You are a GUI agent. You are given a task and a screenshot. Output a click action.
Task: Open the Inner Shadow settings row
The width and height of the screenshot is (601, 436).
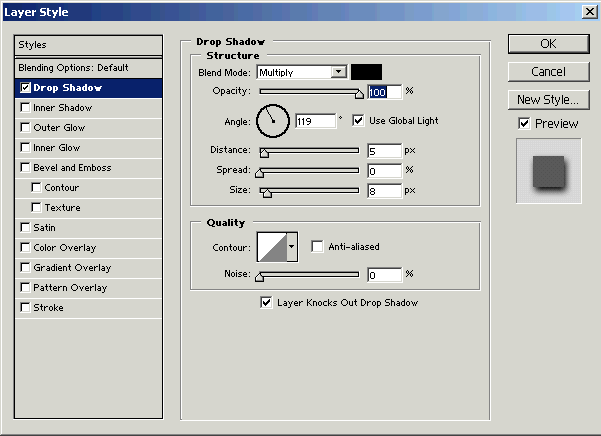tap(89, 108)
